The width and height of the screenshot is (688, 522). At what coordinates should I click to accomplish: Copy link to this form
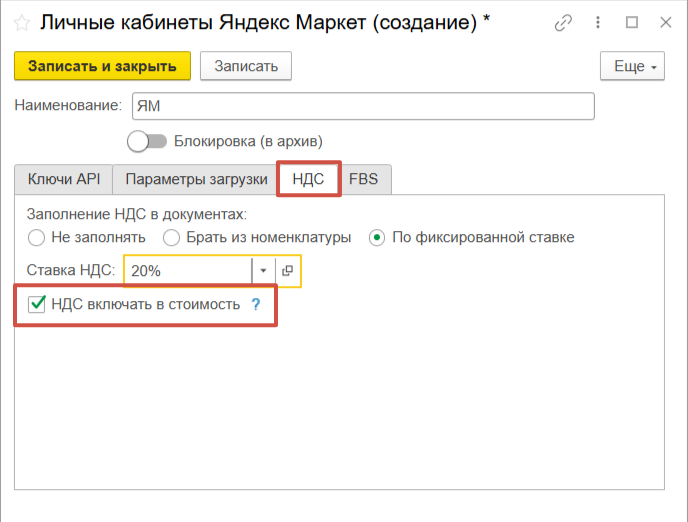point(564,22)
